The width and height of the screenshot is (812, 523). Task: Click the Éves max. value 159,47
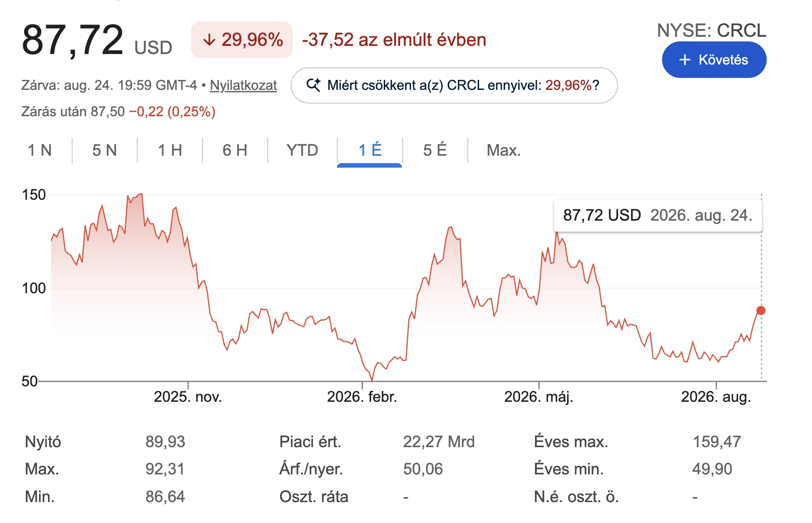coord(717,442)
